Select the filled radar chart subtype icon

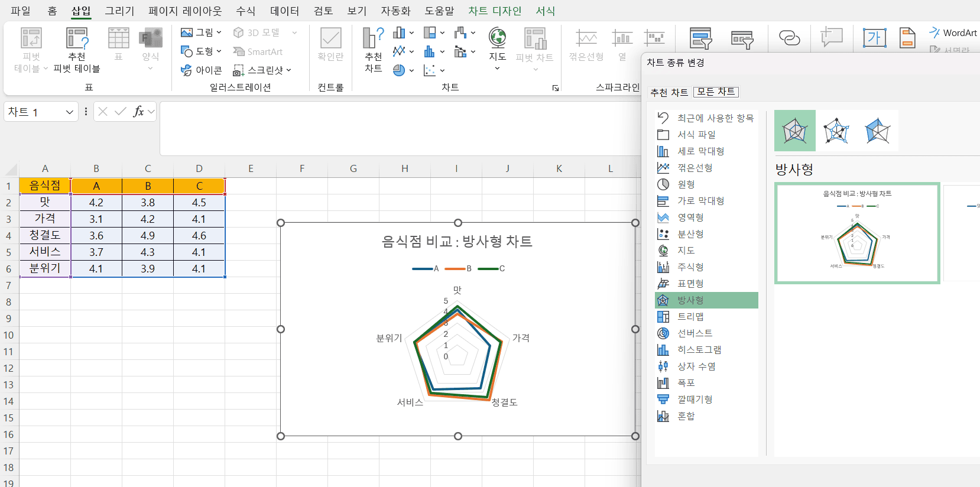click(x=877, y=131)
